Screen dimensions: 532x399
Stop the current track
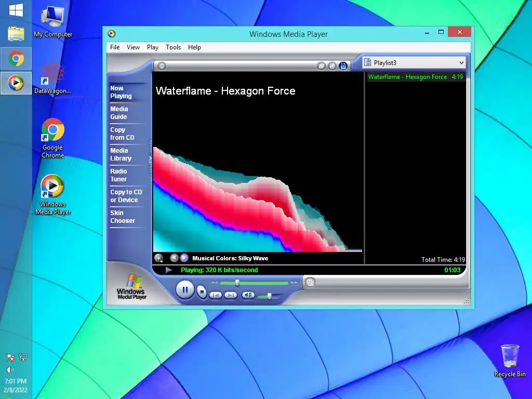pyautogui.click(x=202, y=291)
